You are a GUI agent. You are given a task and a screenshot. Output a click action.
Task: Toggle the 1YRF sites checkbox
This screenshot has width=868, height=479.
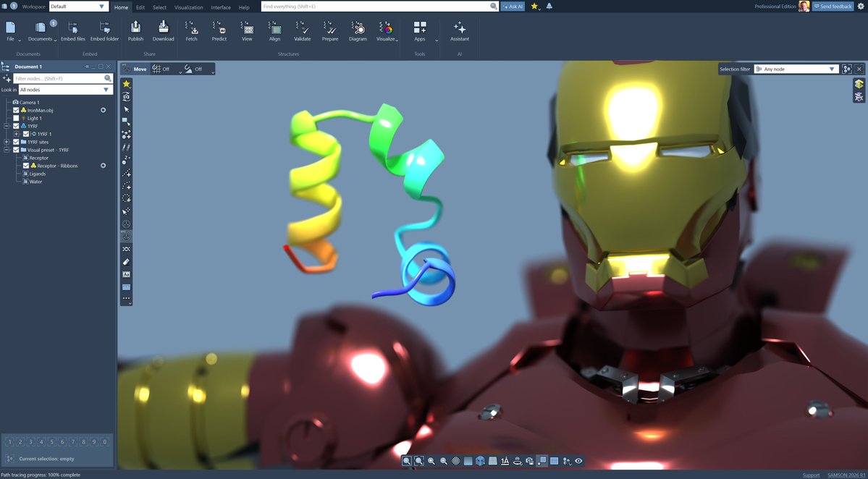pyautogui.click(x=16, y=142)
